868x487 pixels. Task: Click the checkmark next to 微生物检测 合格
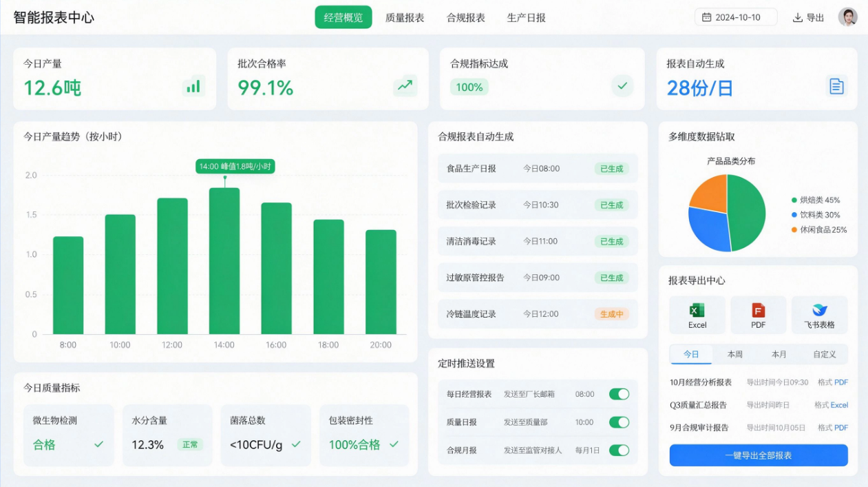[98, 444]
